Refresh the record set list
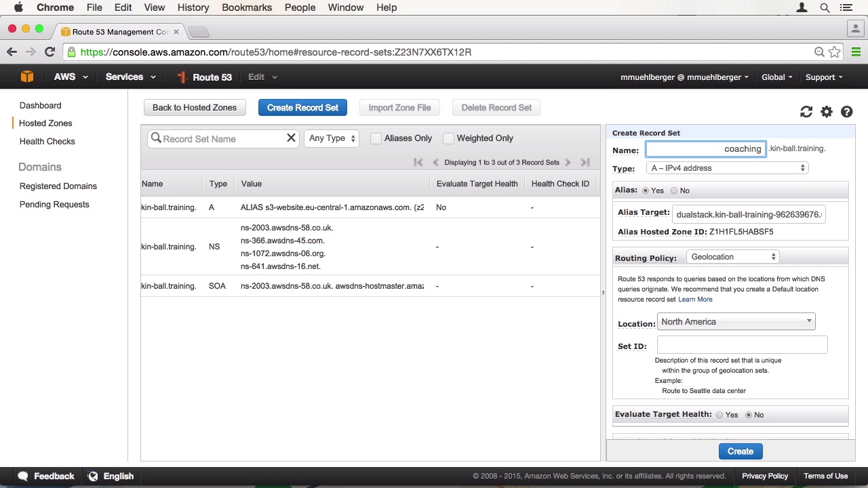Viewport: 868px width, 488px height. click(x=806, y=112)
